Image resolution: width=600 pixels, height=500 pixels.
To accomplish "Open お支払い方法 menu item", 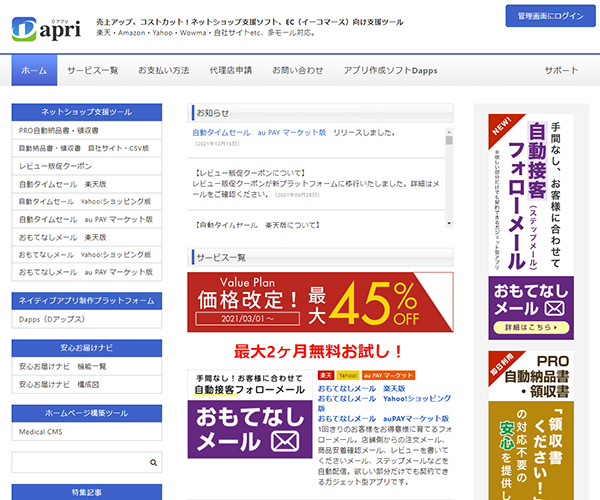I will click(163, 70).
